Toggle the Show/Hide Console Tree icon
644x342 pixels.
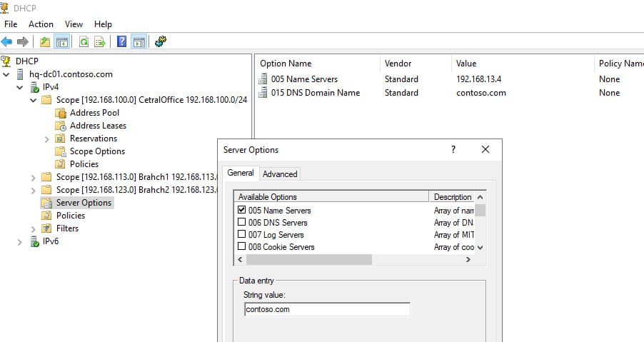[62, 42]
